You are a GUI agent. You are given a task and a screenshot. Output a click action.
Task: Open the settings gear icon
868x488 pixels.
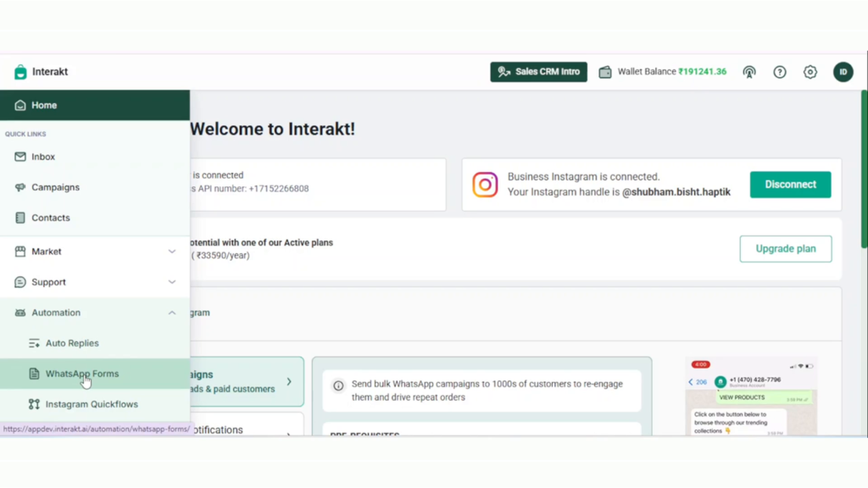[810, 72]
